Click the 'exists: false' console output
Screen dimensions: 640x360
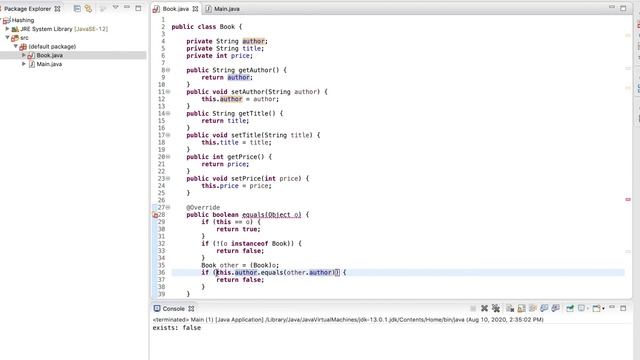click(177, 328)
